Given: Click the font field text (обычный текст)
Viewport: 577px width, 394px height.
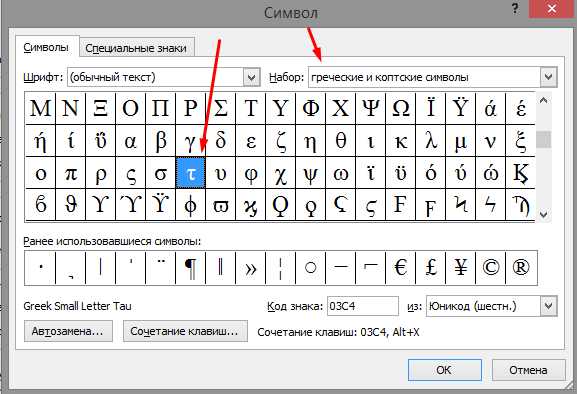Looking at the screenshot, I should (113, 77).
